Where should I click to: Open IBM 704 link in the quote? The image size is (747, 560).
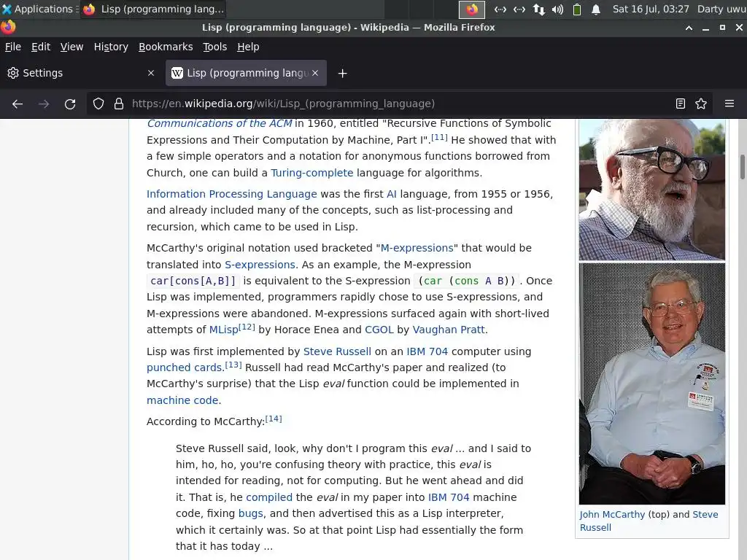tap(449, 497)
